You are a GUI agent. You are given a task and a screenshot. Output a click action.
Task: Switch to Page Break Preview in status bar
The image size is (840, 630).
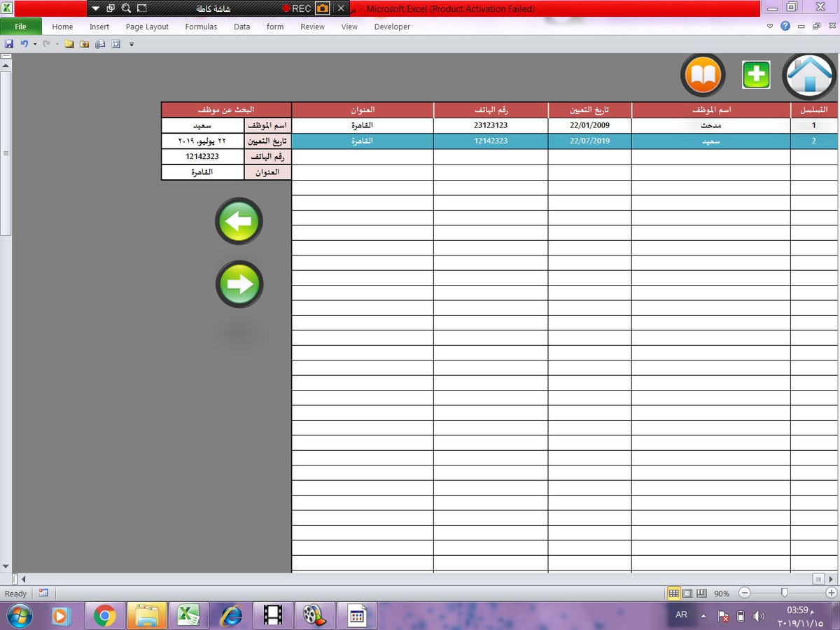(x=701, y=593)
